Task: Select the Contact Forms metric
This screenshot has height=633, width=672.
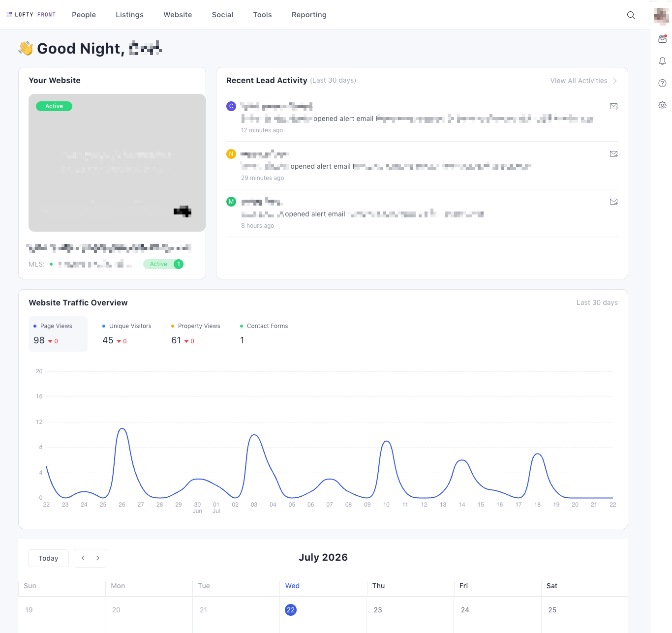Action: click(x=264, y=334)
